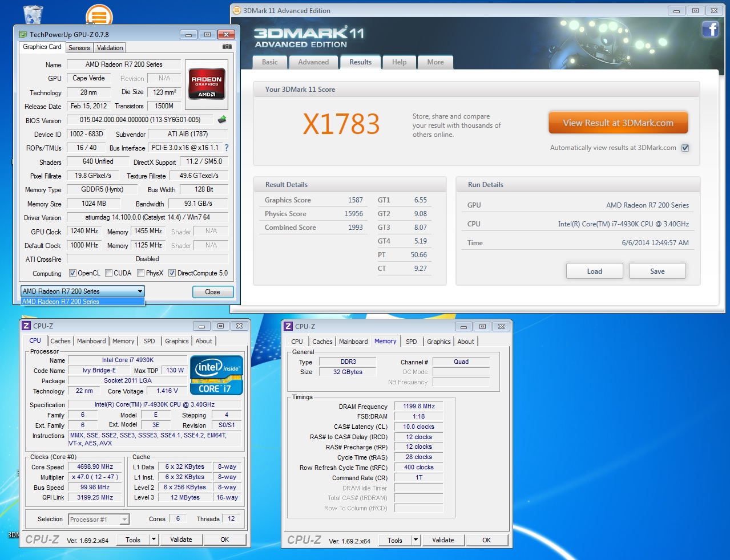
Task: Toggle the PhysX checkbox in GPU-Z
Action: (140, 273)
